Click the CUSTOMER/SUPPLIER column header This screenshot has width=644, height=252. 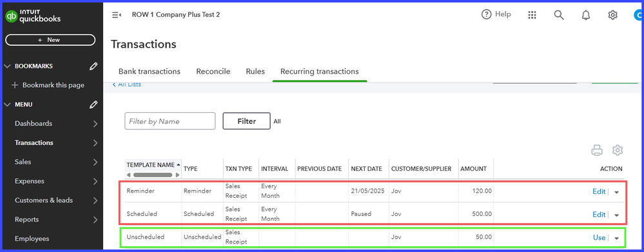tap(422, 169)
